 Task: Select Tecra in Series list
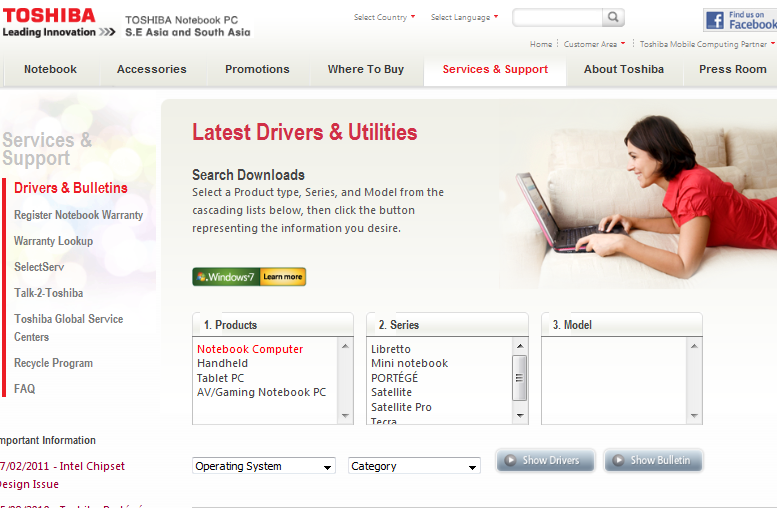pyautogui.click(x=384, y=420)
